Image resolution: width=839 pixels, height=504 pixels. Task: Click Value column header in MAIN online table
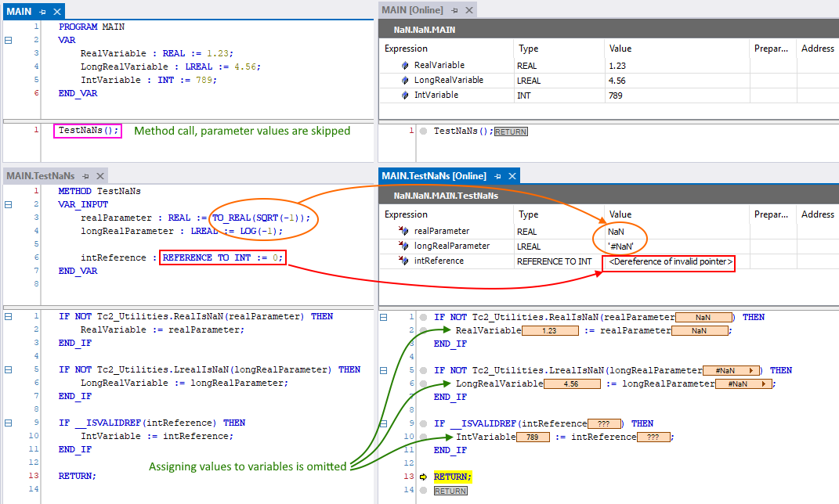click(677, 49)
